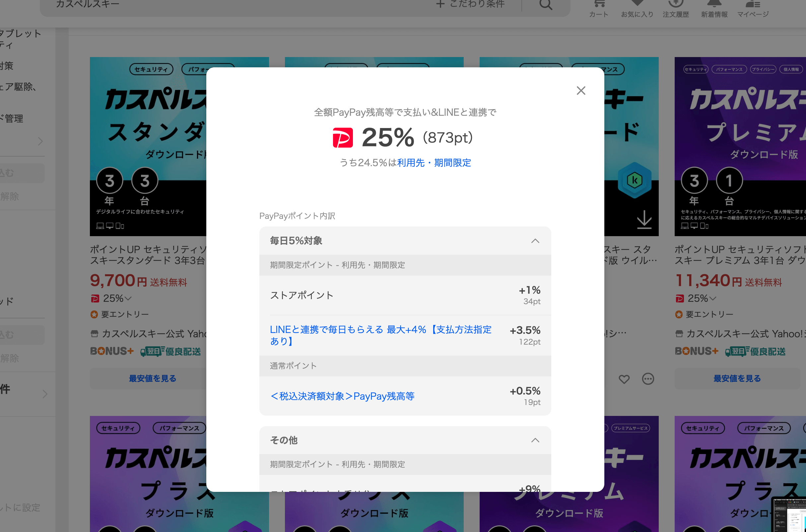Screen dimensions: 806x532
Task: Click product title ポイントUP セキュリティソフト プレミアム
Action: pos(740,255)
